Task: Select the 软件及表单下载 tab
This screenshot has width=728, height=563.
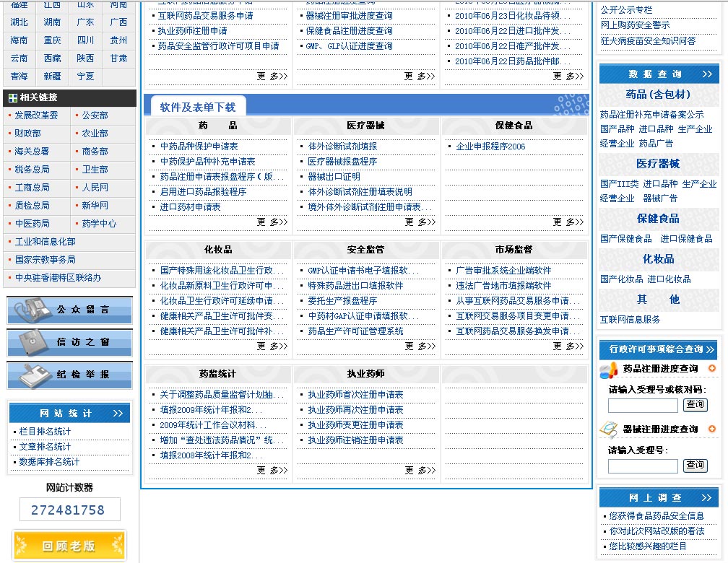Action: pos(197,107)
